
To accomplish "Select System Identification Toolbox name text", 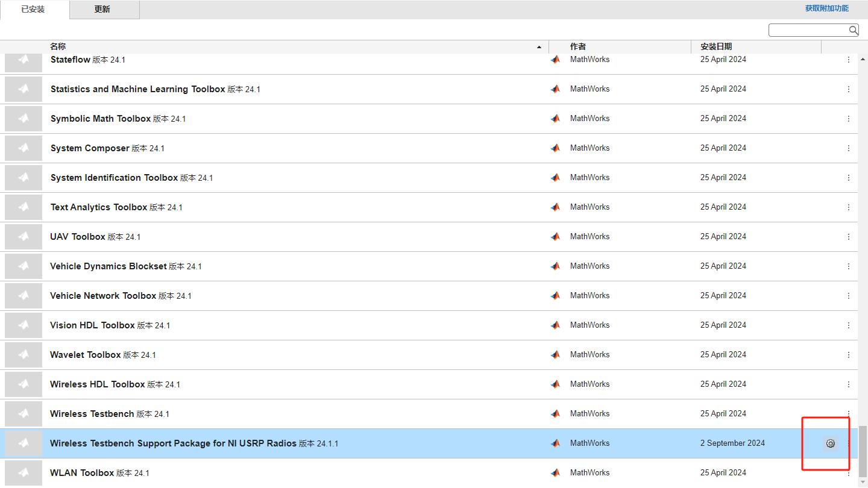I will point(114,178).
